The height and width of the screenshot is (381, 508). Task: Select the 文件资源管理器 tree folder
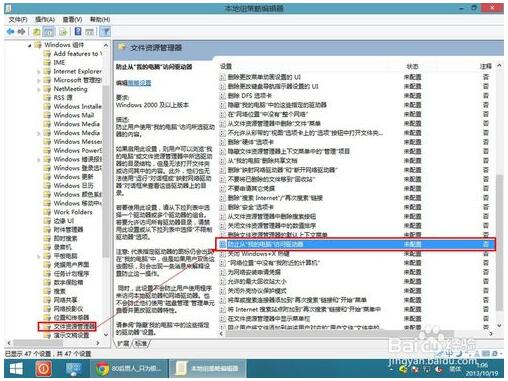click(70, 326)
